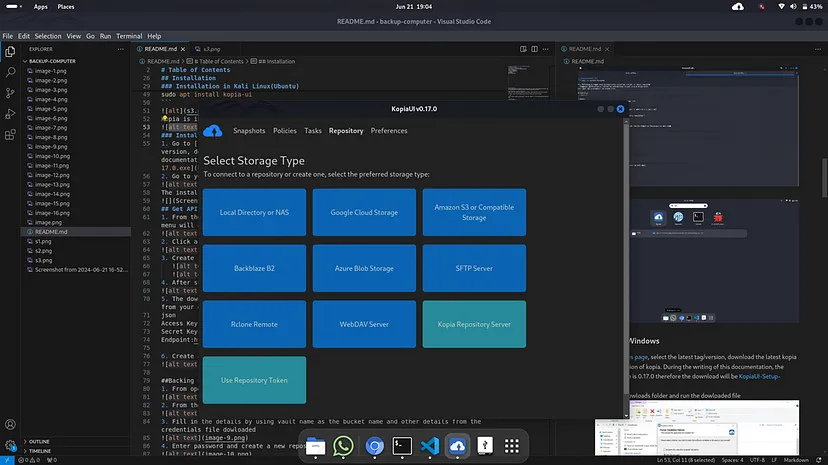The height and width of the screenshot is (465, 828).
Task: Show the applications grid from the dock
Action: click(511, 446)
